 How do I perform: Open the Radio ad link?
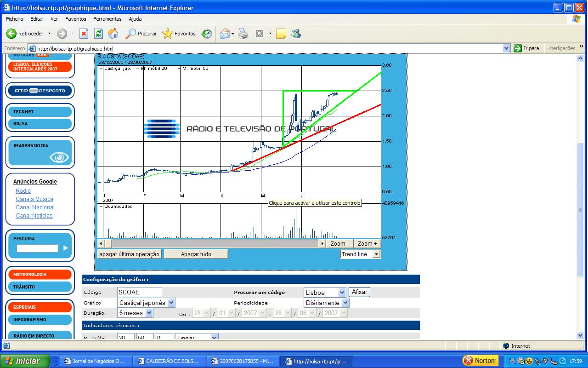tap(23, 191)
